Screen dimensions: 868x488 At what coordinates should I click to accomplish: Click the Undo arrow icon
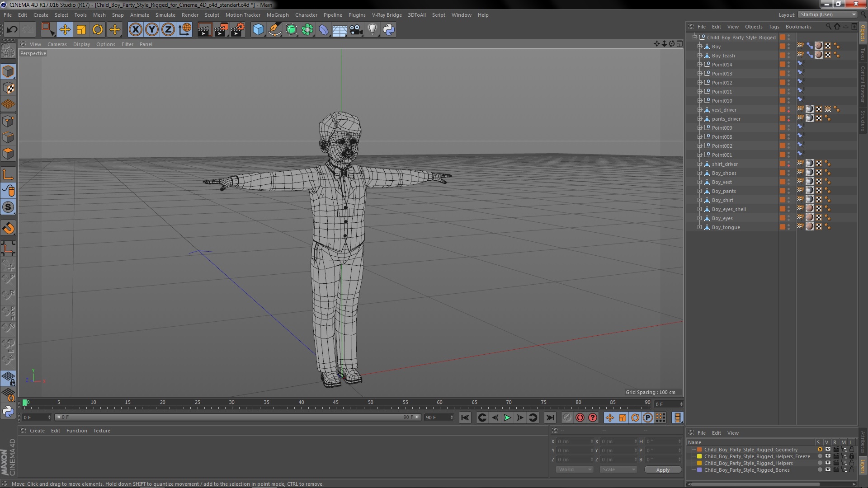[x=12, y=30]
